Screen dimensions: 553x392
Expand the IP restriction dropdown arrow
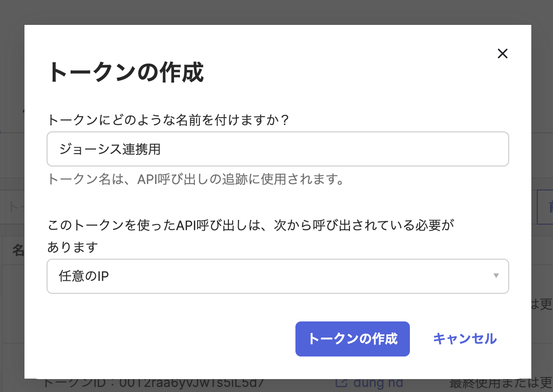[496, 276]
